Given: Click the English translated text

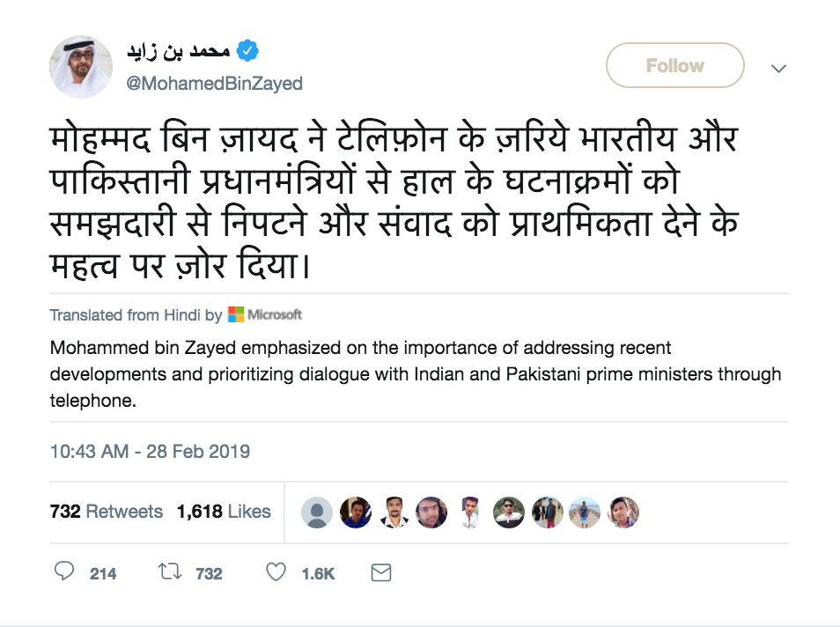Looking at the screenshot, I should click(414, 373).
